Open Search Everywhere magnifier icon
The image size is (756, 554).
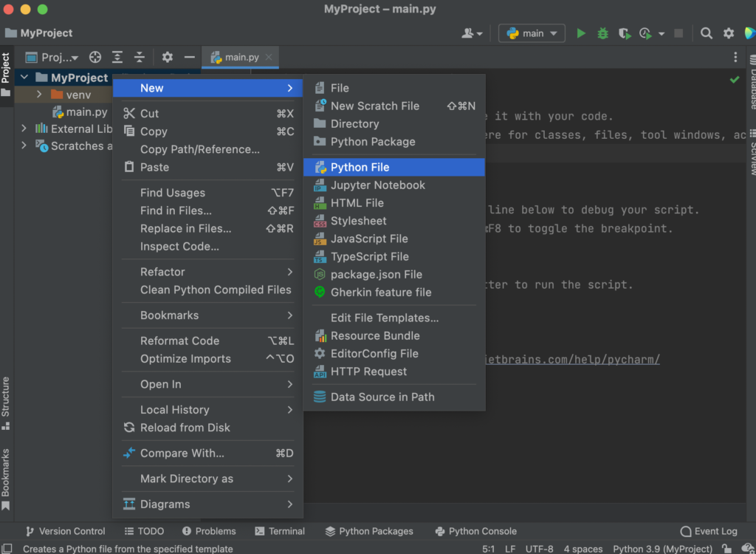[706, 33]
